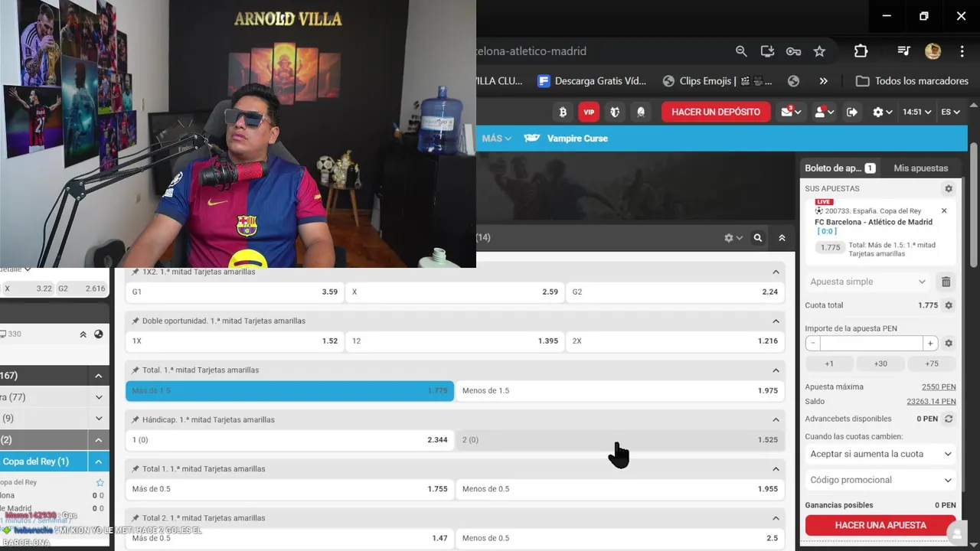This screenshot has width=980, height=551.
Task: Open the messages envelope dropdown
Action: pyautogui.click(x=791, y=112)
